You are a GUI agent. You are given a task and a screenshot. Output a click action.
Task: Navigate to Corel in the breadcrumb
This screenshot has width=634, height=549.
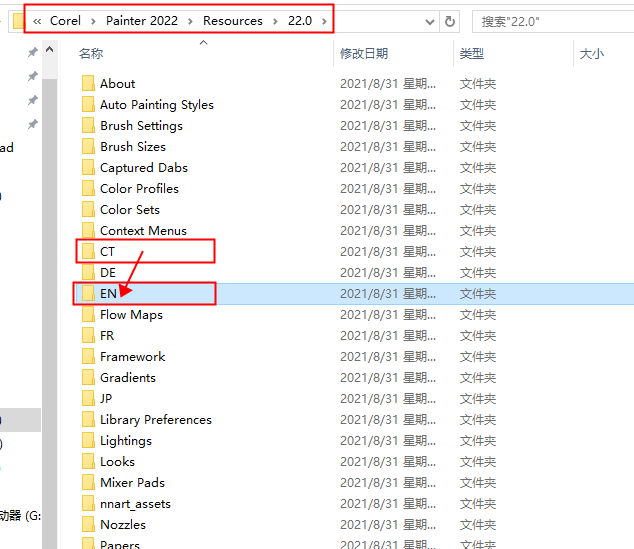click(x=65, y=21)
